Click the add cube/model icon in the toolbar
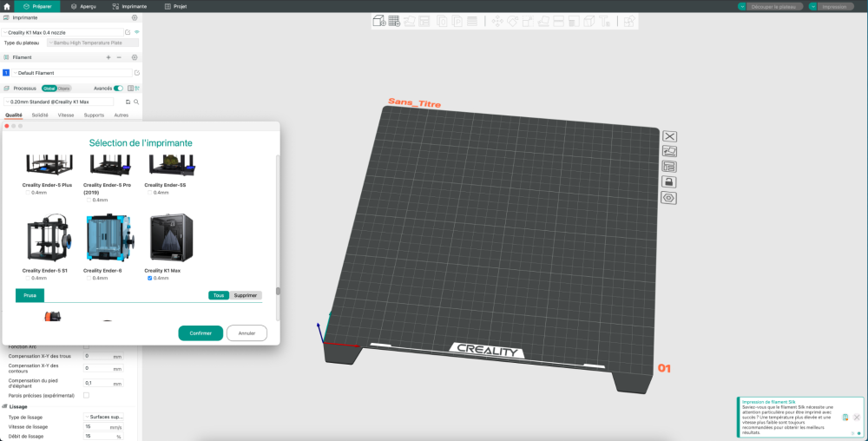The width and height of the screenshot is (868, 441). pyautogui.click(x=379, y=21)
